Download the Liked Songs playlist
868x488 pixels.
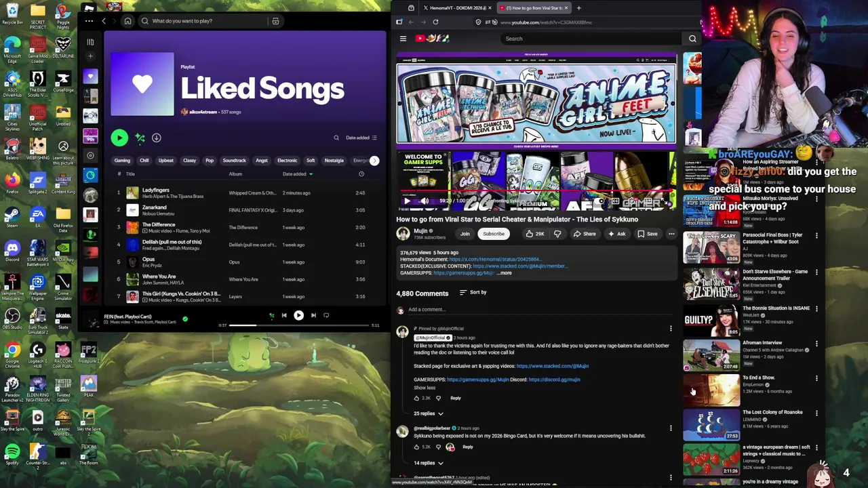156,138
